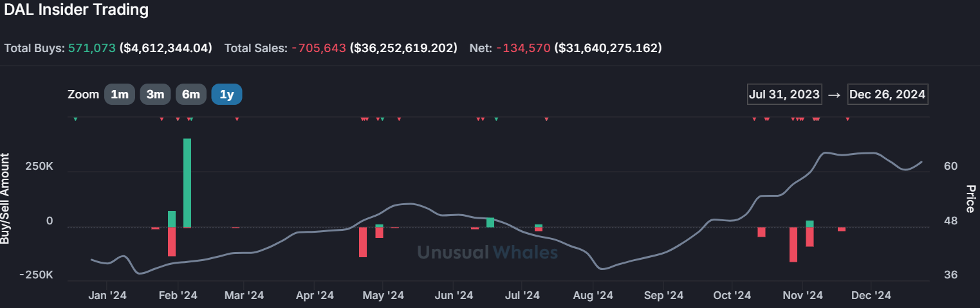
Task: Choose the 6m zoom option
Action: (x=191, y=95)
